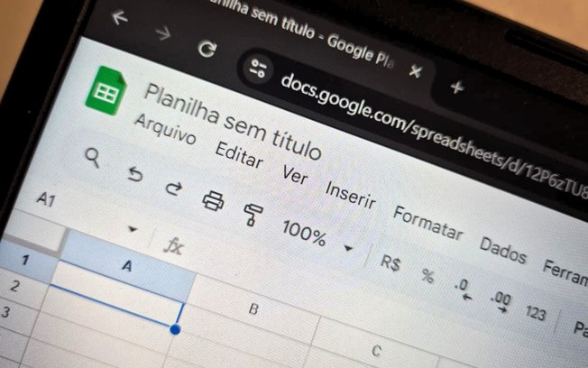Apply percent format with % button
The image size is (588, 368).
pos(427,276)
